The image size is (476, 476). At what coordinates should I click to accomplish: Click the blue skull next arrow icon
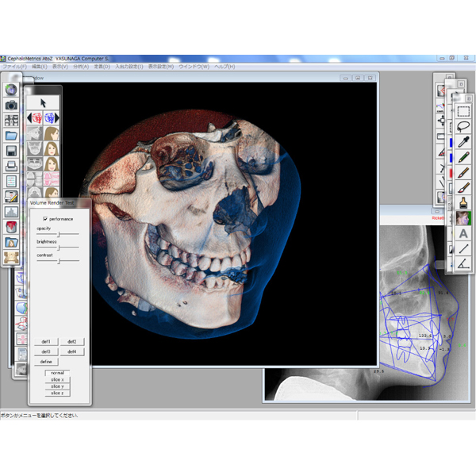[x=52, y=117]
